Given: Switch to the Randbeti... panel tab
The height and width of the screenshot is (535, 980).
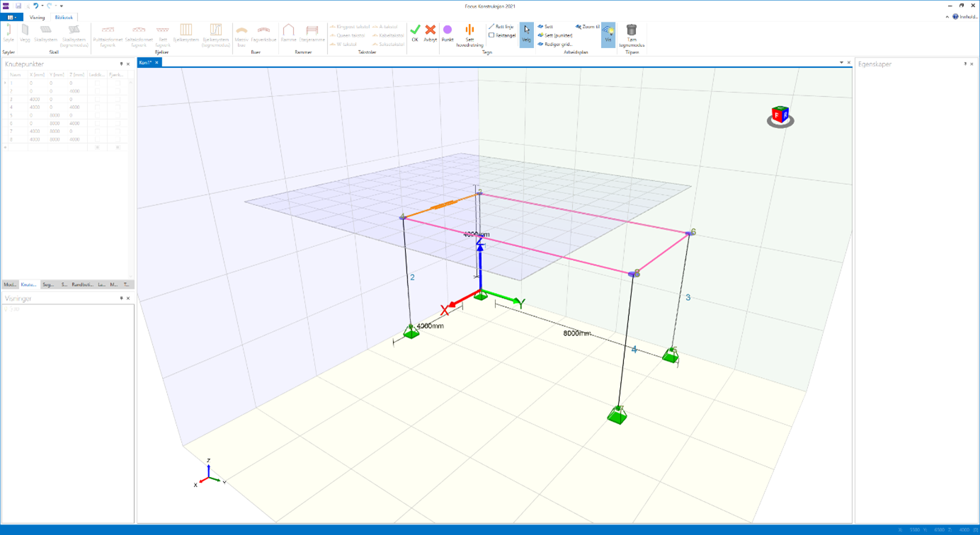Looking at the screenshot, I should coord(82,284).
